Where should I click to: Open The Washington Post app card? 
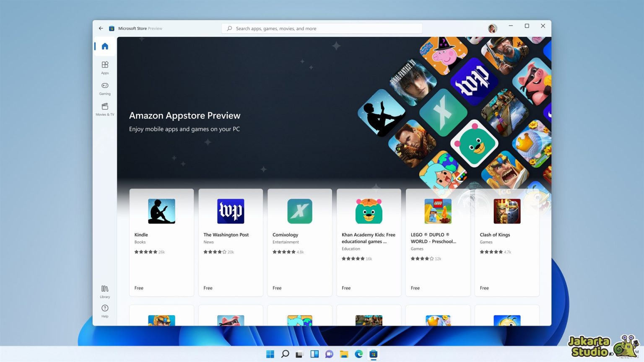[x=231, y=243]
